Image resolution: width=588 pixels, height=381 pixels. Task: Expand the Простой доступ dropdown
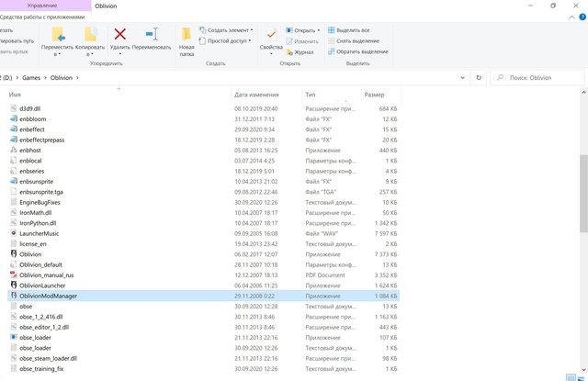click(x=229, y=41)
